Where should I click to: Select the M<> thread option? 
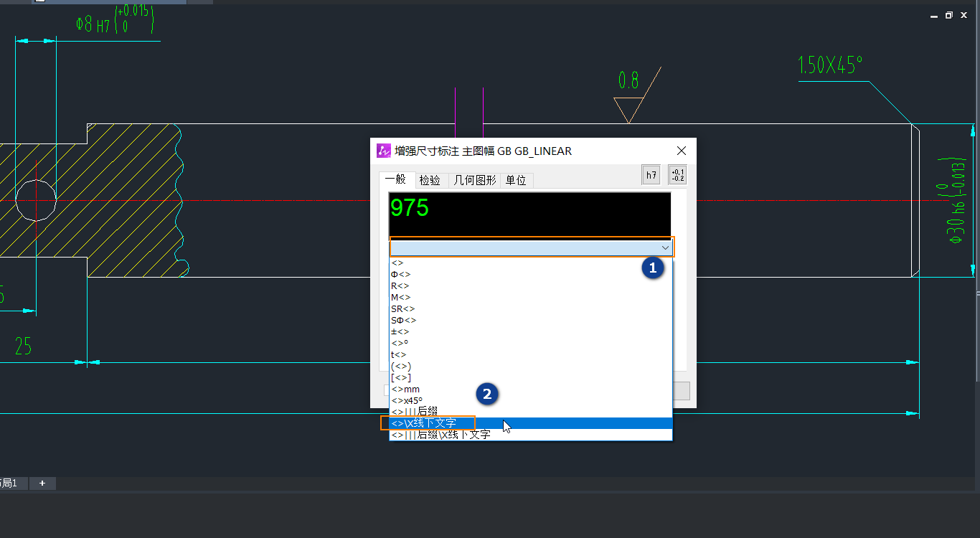click(x=531, y=297)
